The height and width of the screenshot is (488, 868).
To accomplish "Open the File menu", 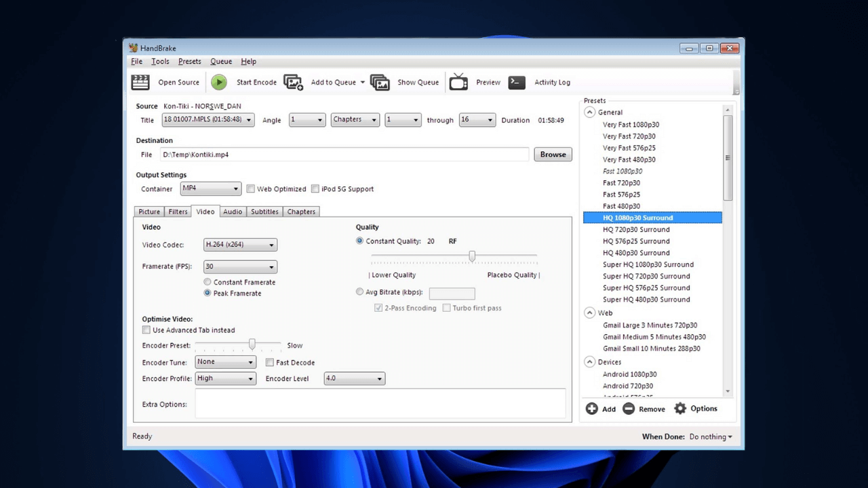I will pyautogui.click(x=136, y=62).
